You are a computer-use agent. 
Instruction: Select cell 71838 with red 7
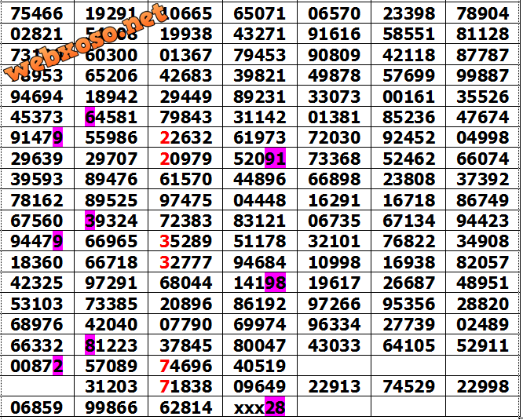click(185, 387)
